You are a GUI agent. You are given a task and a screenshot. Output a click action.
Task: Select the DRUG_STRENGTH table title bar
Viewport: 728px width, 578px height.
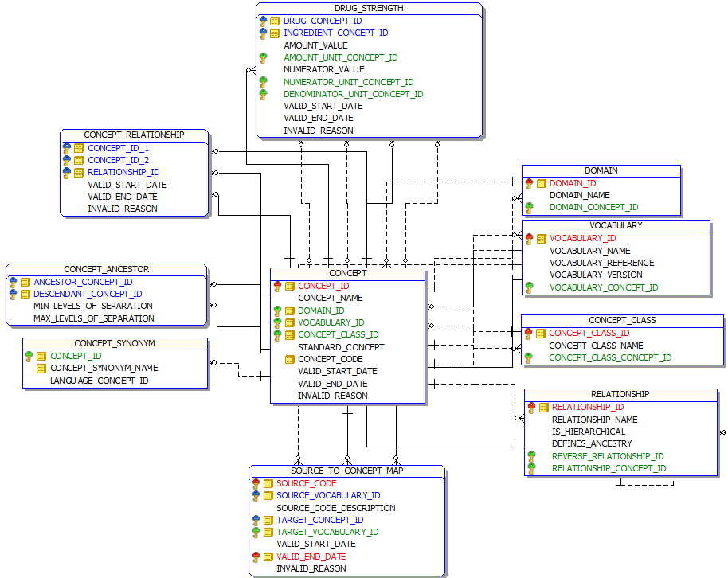coord(369,8)
